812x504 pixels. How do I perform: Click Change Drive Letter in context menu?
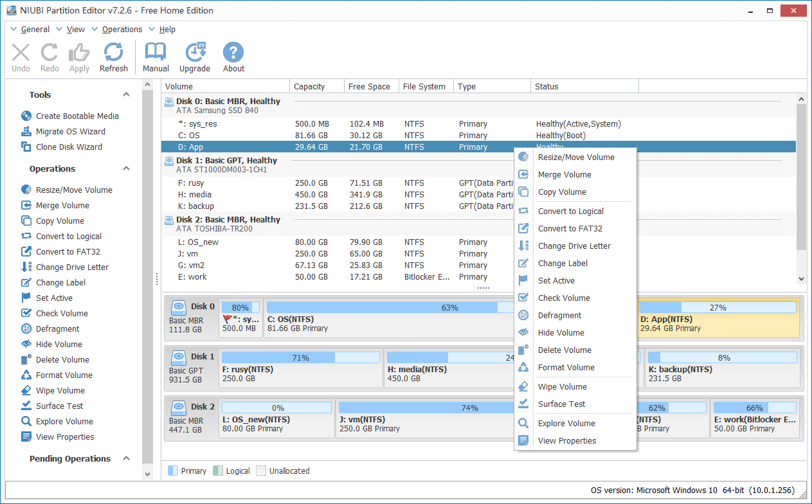574,246
